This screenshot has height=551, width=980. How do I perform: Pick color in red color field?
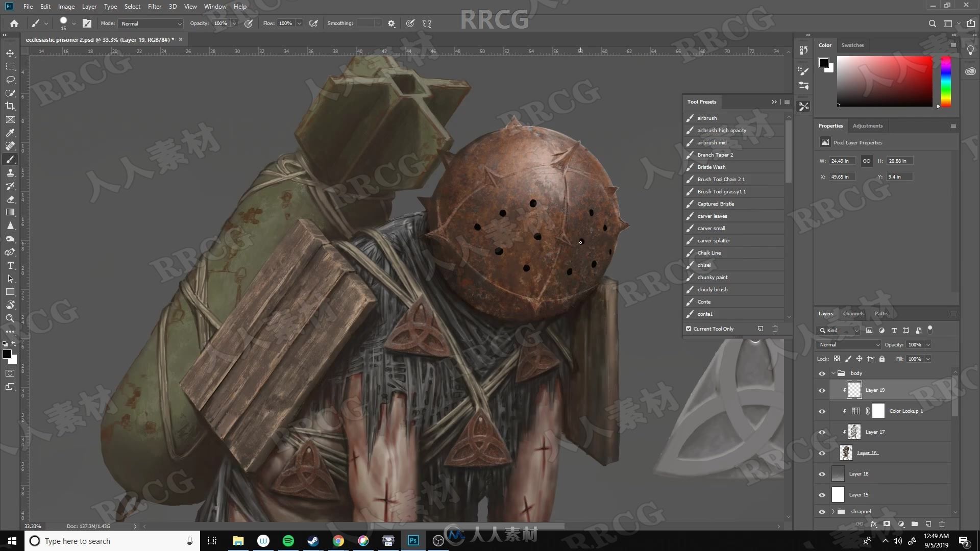coord(885,81)
